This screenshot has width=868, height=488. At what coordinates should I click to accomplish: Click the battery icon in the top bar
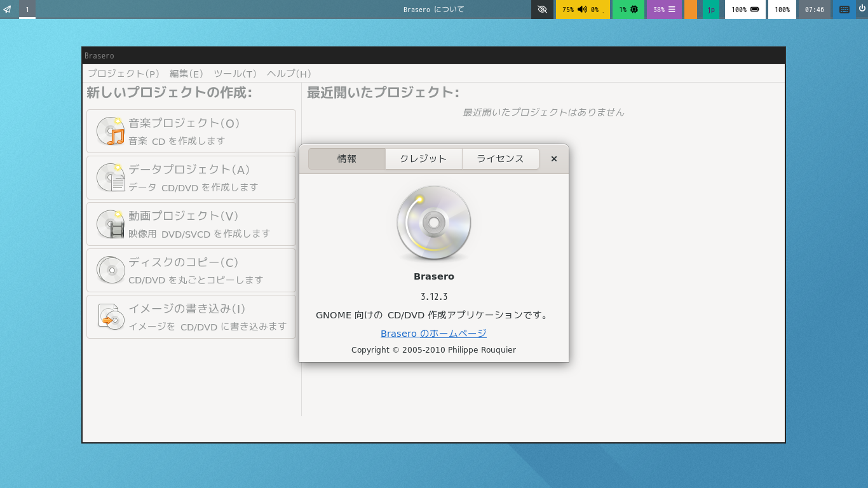[755, 10]
